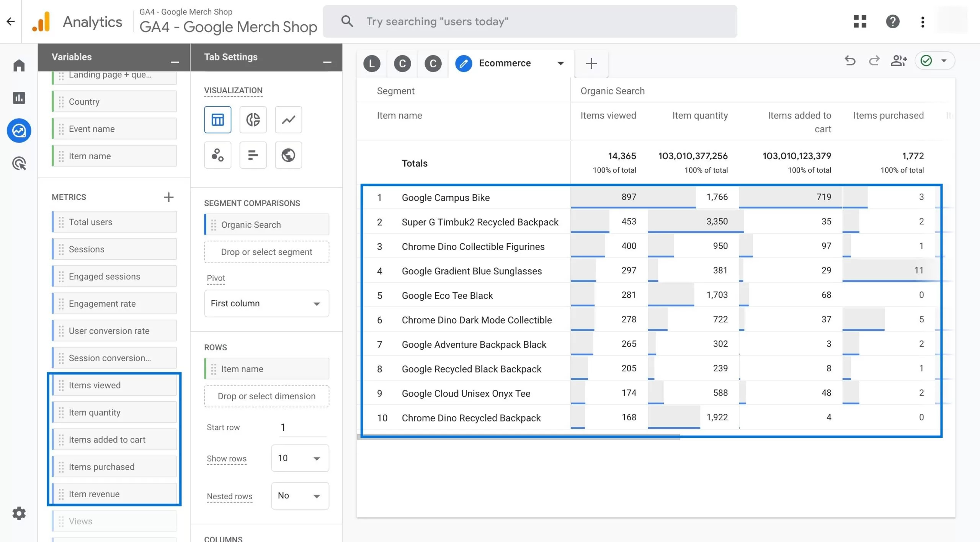Edit the Start row field
980x542 pixels.
coord(302,427)
